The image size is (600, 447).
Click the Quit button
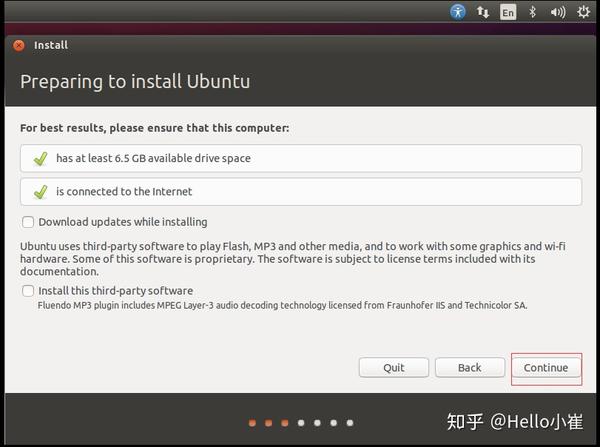(x=394, y=367)
